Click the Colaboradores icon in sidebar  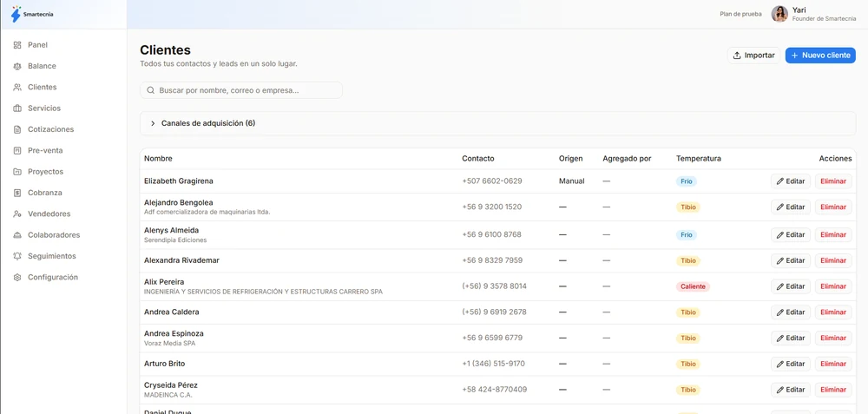(17, 234)
